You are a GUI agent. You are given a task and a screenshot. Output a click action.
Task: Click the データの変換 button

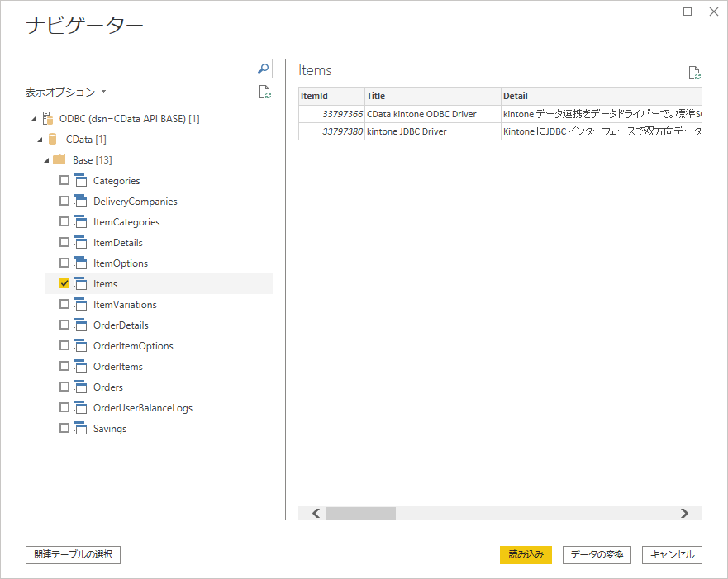[597, 554]
